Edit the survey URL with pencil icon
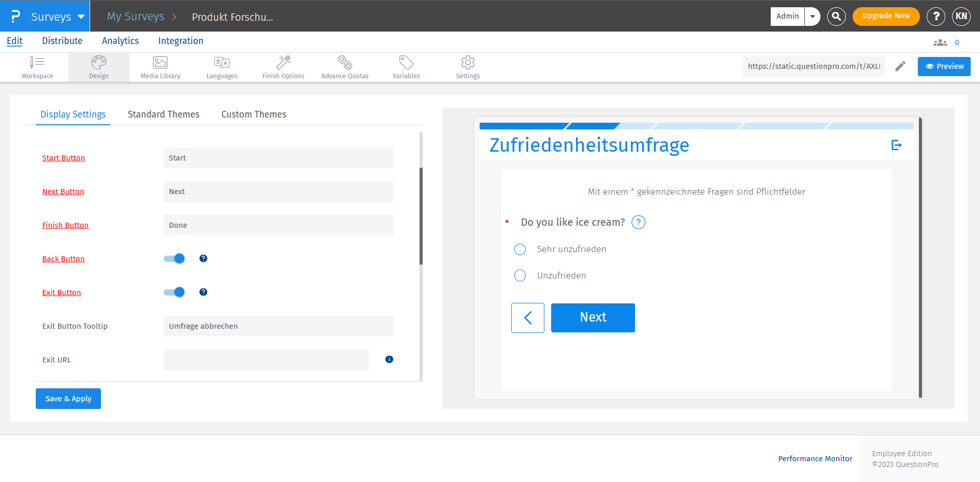 [900, 66]
